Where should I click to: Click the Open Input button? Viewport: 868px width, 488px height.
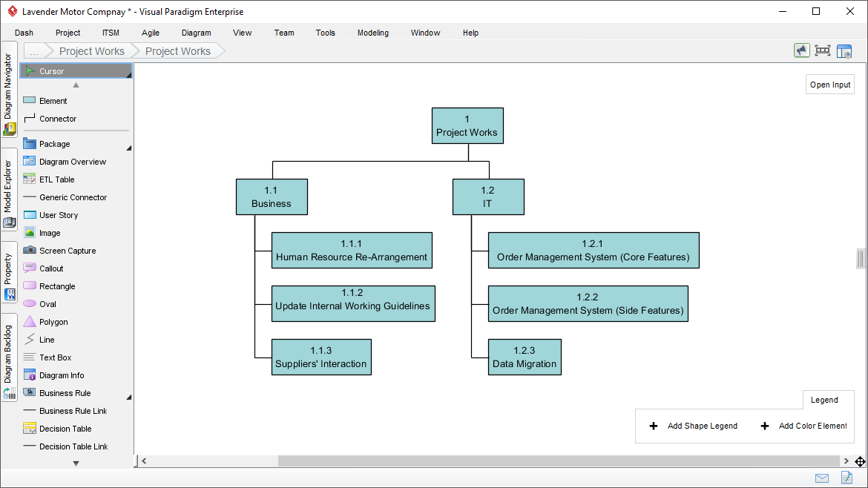tap(830, 85)
